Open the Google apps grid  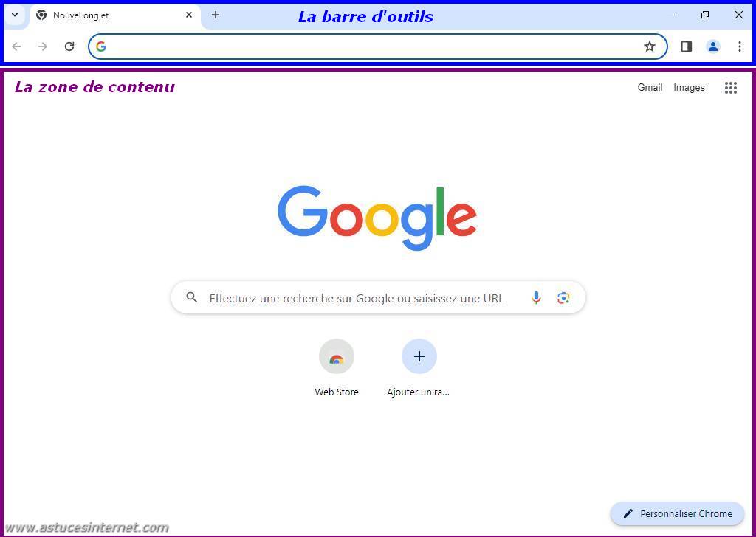730,87
